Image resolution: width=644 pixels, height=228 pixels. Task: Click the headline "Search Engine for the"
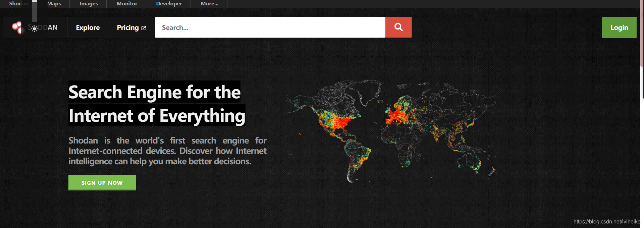[x=154, y=92]
